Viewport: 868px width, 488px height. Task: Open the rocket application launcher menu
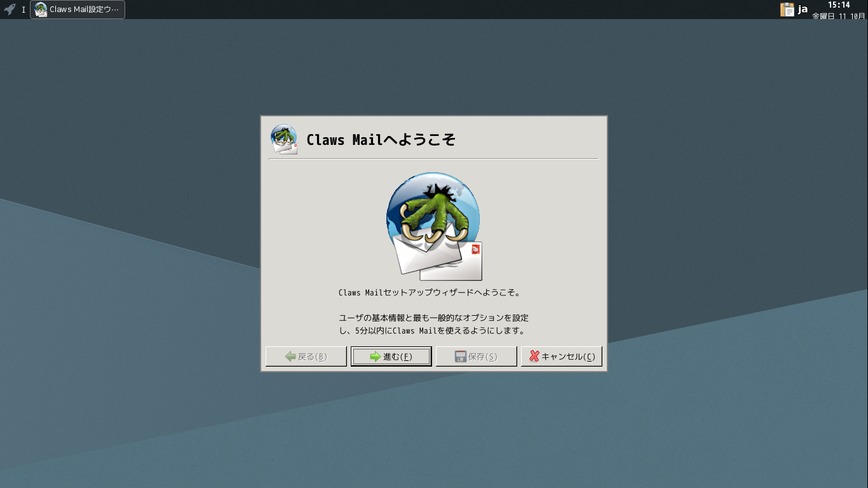pos(10,10)
